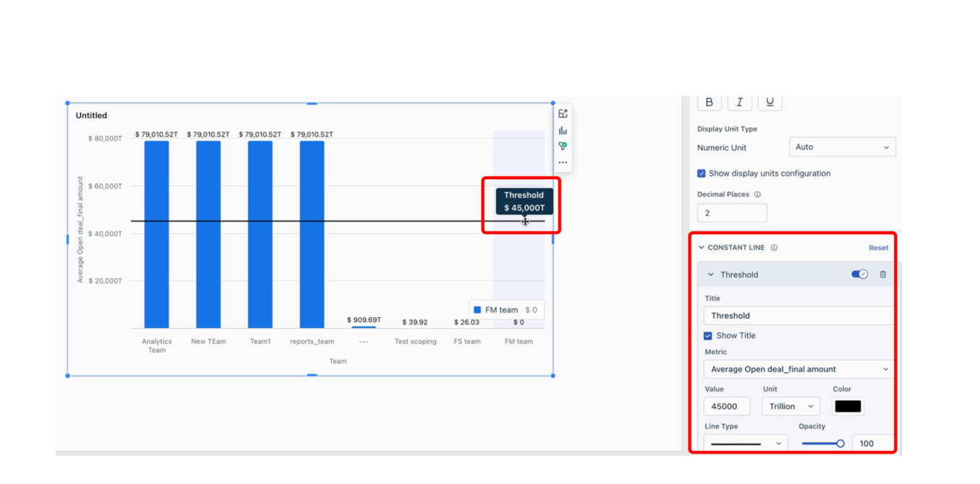The height and width of the screenshot is (484, 980).
Task: Delete the Threshold constant line
Action: [882, 275]
